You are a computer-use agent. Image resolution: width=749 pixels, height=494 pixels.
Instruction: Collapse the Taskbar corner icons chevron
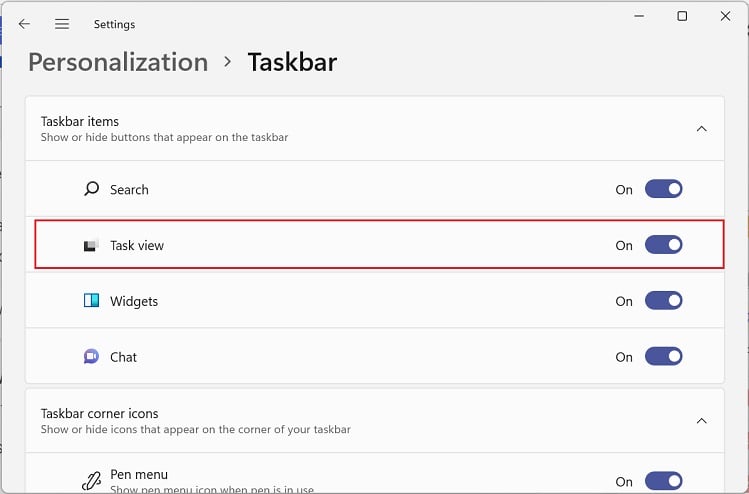tap(701, 421)
